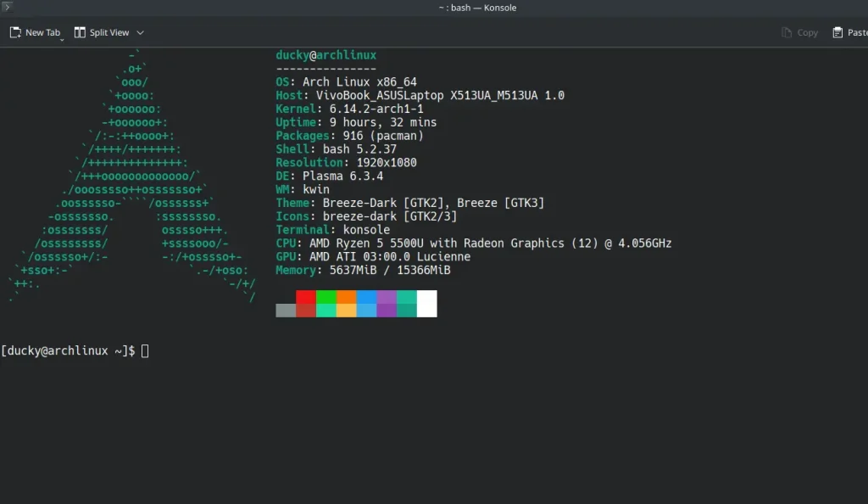Click the GPU AMD ATI Lucienne line
Screen dimensions: 868x504
coord(373,256)
